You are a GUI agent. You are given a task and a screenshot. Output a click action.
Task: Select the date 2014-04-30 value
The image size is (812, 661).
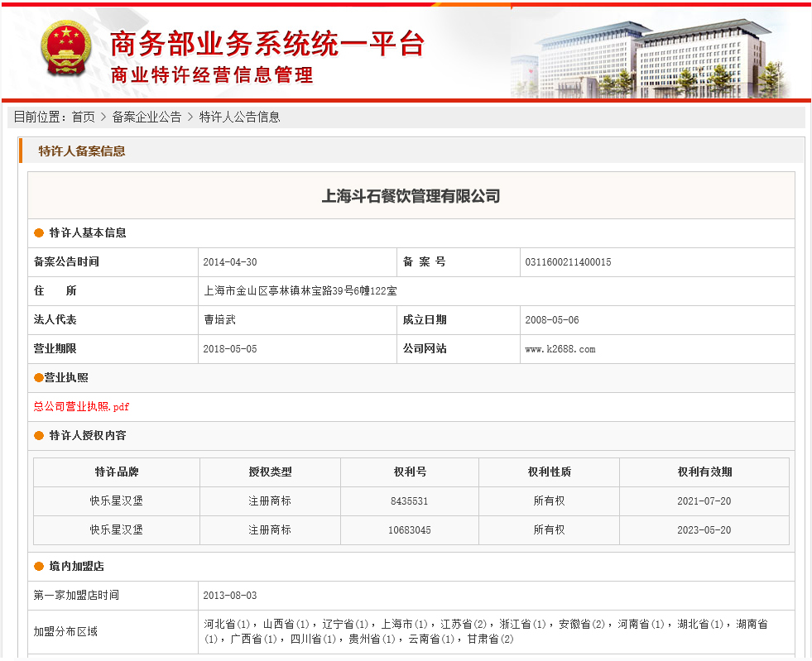(x=230, y=262)
